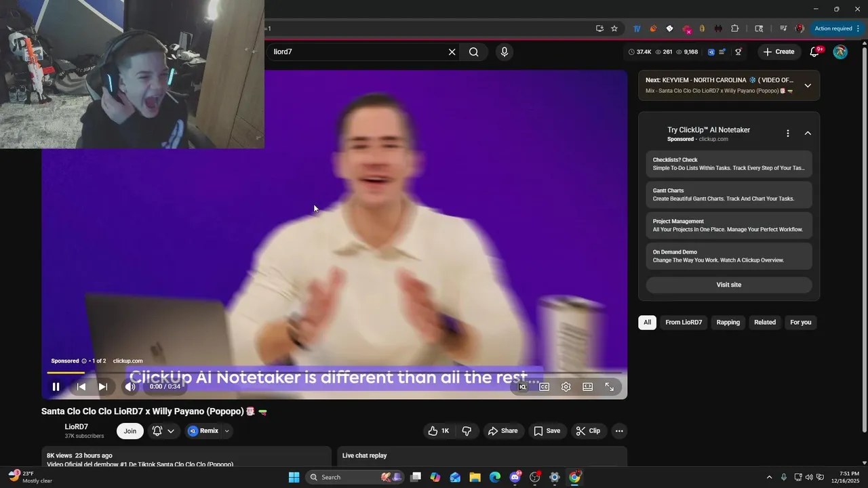This screenshot has width=868, height=488.
Task: Open Discord from the taskbar
Action: click(x=515, y=477)
